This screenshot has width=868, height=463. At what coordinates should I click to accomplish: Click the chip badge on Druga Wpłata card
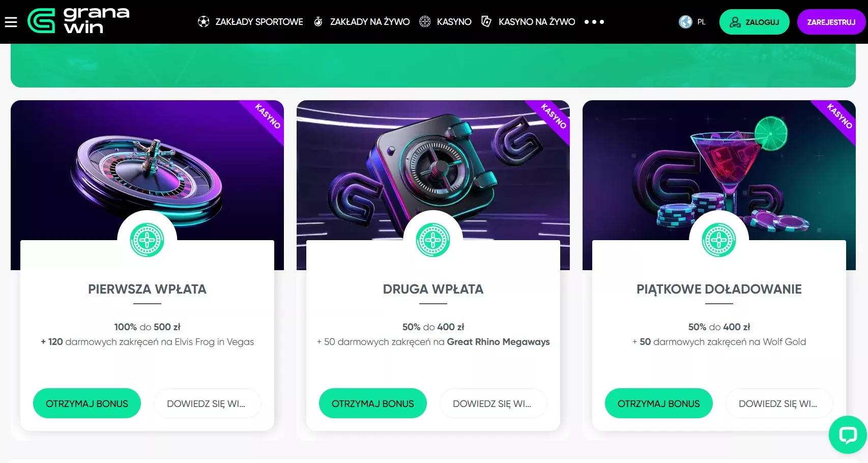click(x=433, y=240)
